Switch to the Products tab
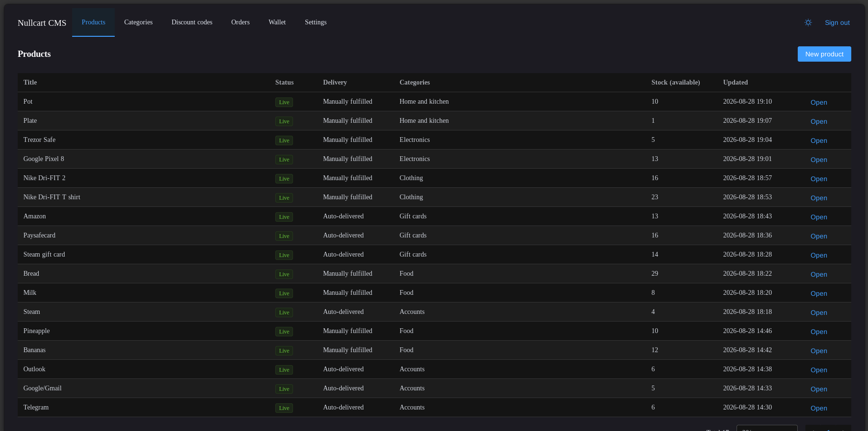Screen dimensions: 868x431 [93, 22]
